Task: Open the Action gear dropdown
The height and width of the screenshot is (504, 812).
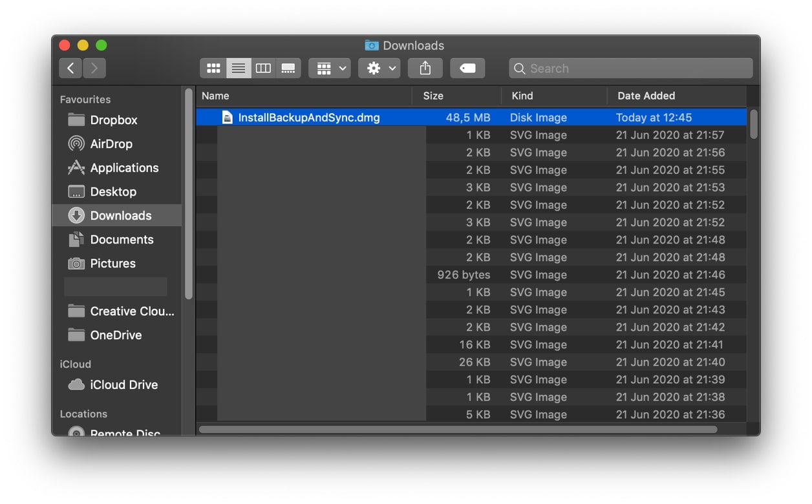Action: (379, 68)
